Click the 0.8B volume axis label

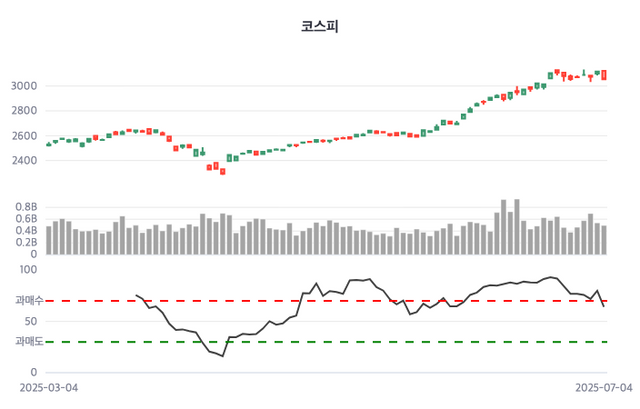[x=25, y=207]
